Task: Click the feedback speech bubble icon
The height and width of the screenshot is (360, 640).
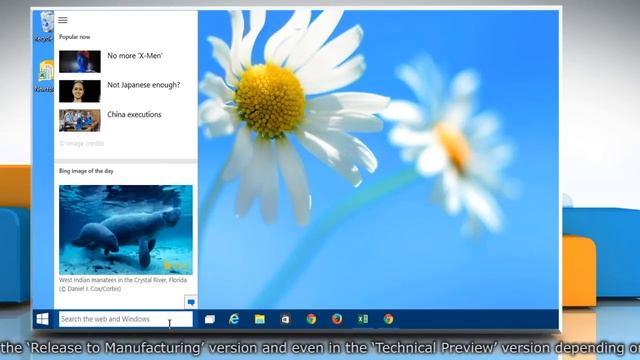Action: pyautogui.click(x=191, y=302)
